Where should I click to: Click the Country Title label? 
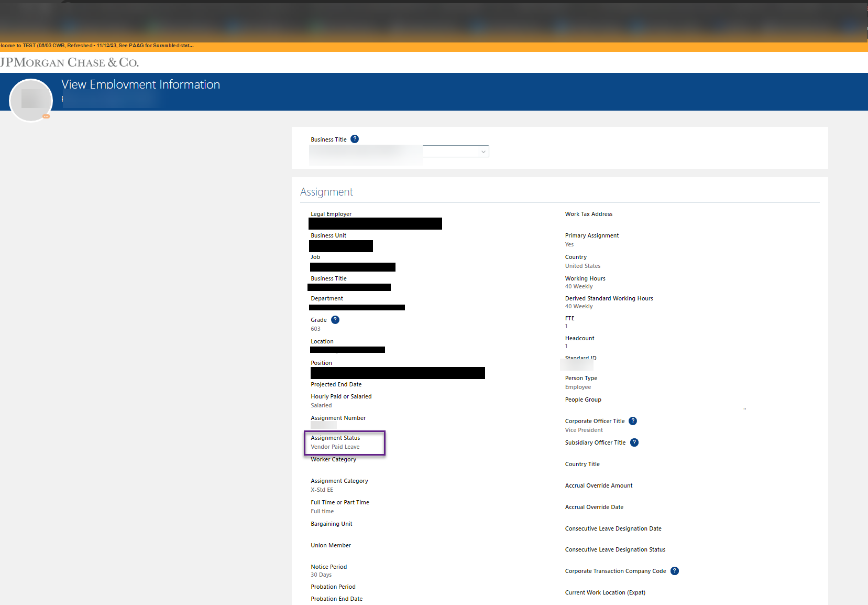pos(583,464)
